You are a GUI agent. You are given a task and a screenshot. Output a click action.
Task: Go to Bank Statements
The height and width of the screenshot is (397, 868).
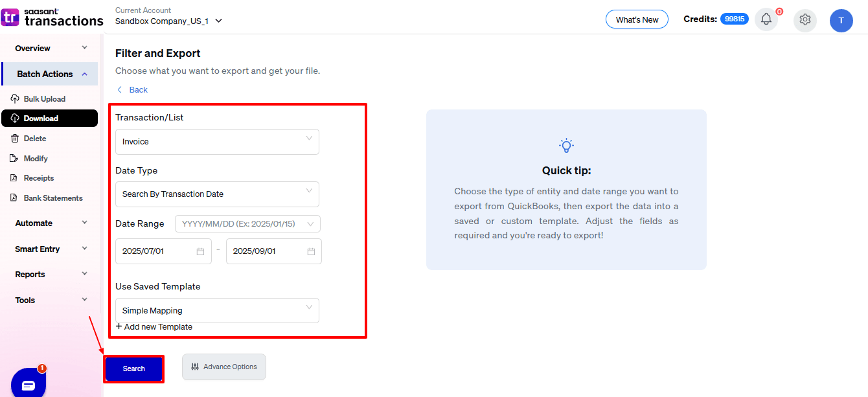52,198
